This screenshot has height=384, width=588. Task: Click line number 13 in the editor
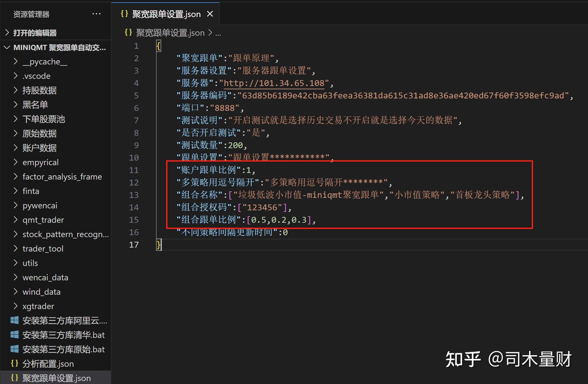[x=134, y=195]
